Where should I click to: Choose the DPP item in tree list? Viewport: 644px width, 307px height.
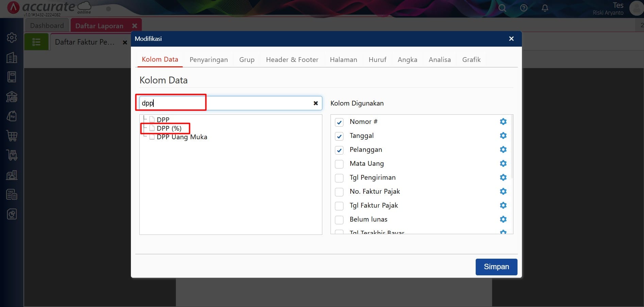(163, 120)
